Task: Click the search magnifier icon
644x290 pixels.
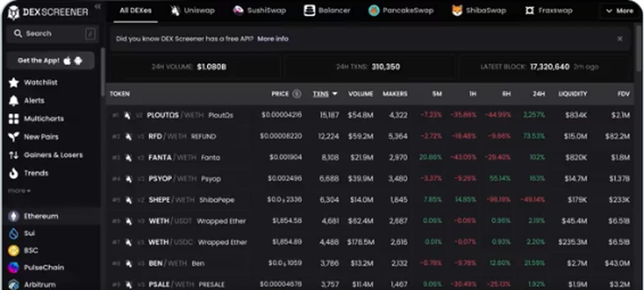Action: click(17, 33)
